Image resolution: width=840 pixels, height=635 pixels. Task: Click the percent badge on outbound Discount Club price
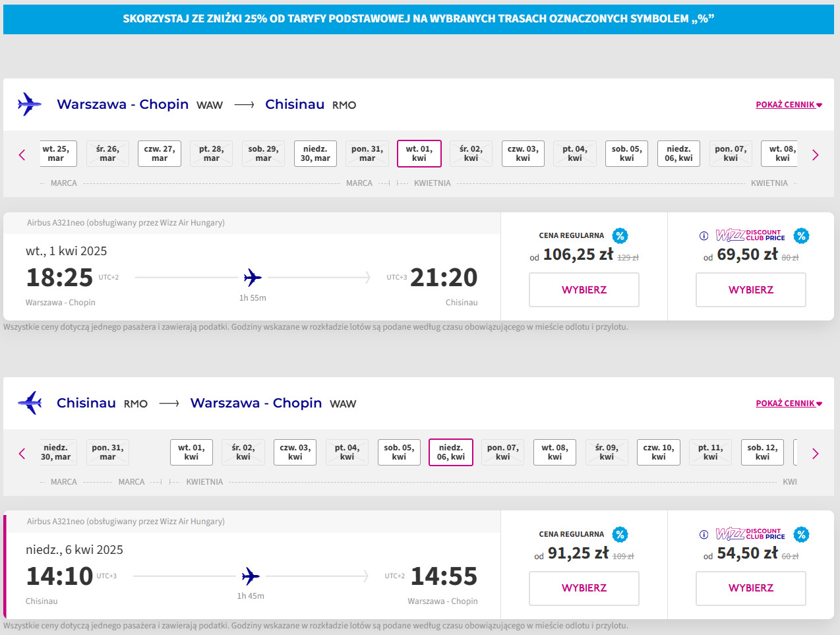801,236
